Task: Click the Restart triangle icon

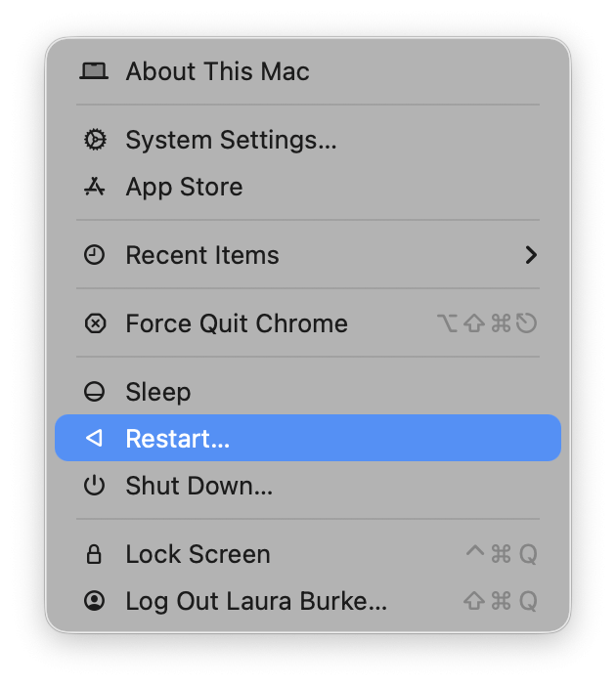Action: coord(94,439)
